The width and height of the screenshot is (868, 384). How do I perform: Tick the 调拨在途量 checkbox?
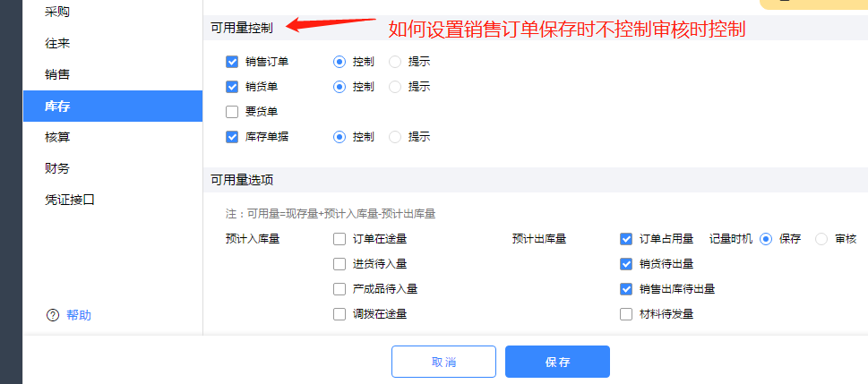click(x=339, y=314)
